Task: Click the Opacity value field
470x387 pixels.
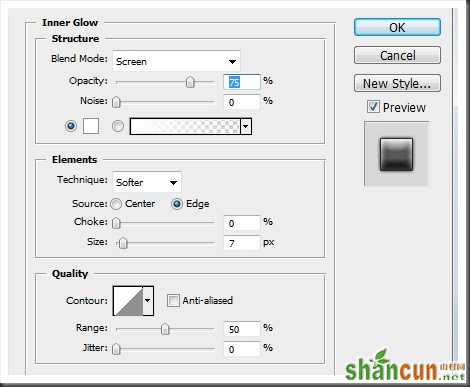Action: [x=242, y=82]
